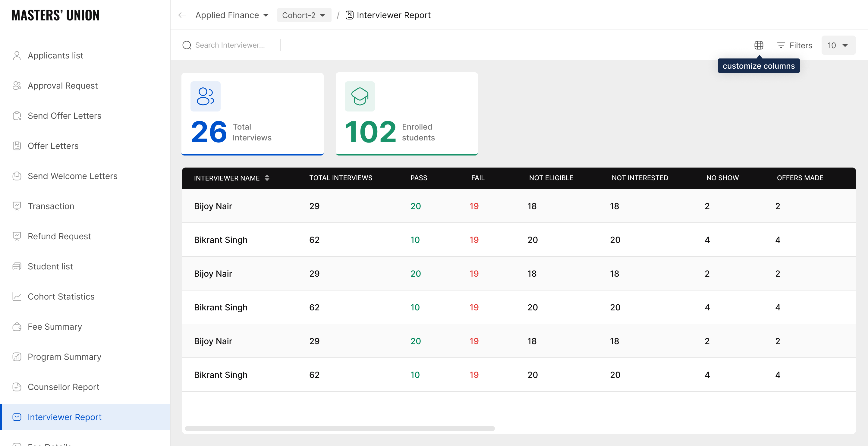Click the horizontal table scrollbar
Viewport: 868px width, 446px height.
click(340, 429)
